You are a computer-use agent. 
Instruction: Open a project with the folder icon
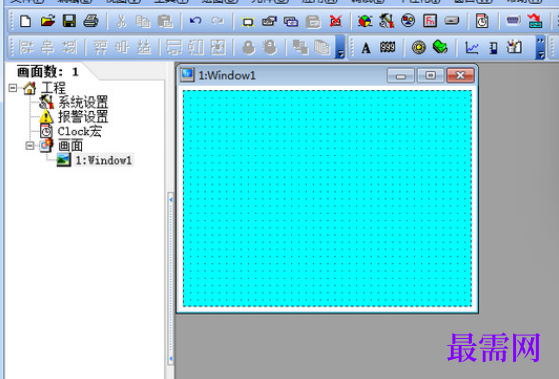pyautogui.click(x=47, y=21)
